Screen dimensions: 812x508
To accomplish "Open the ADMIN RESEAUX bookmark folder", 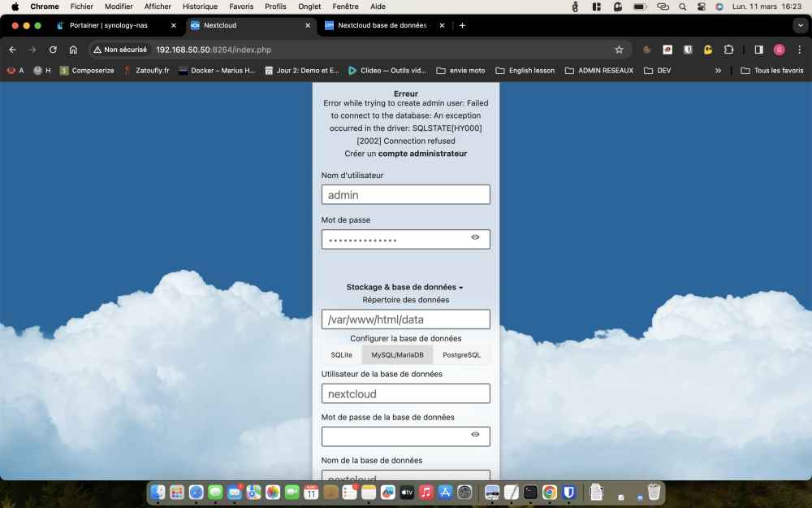I will coord(599,71).
